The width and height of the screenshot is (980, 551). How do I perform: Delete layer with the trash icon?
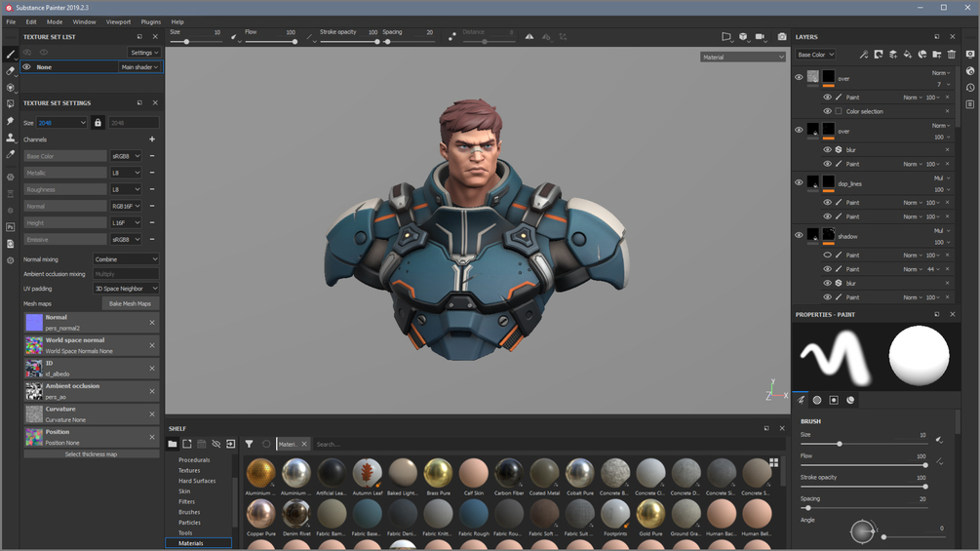[952, 55]
